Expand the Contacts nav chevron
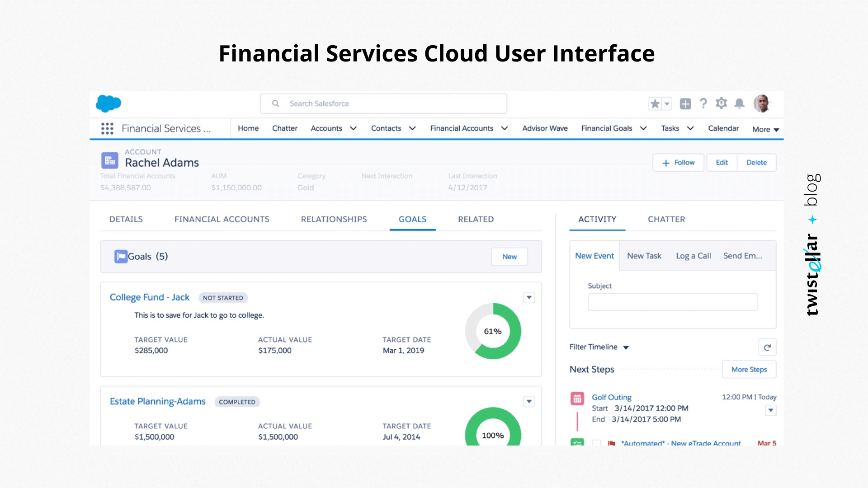868x488 pixels. coord(412,128)
